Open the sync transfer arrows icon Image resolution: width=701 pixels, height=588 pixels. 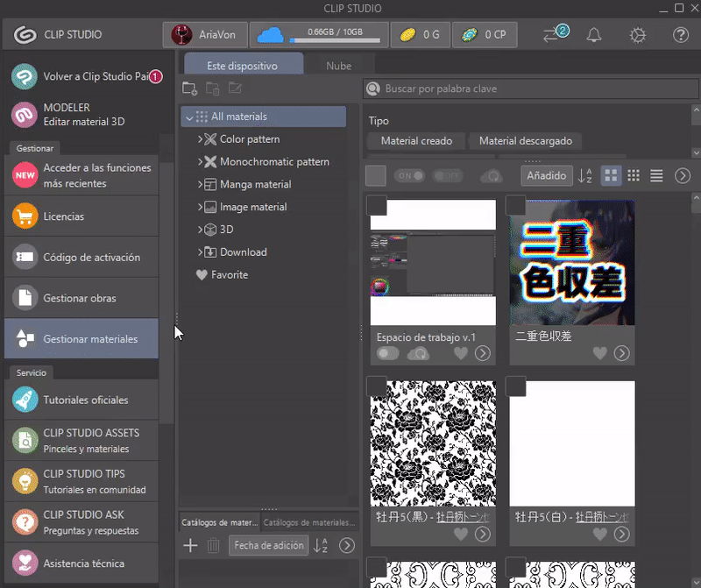(556, 34)
